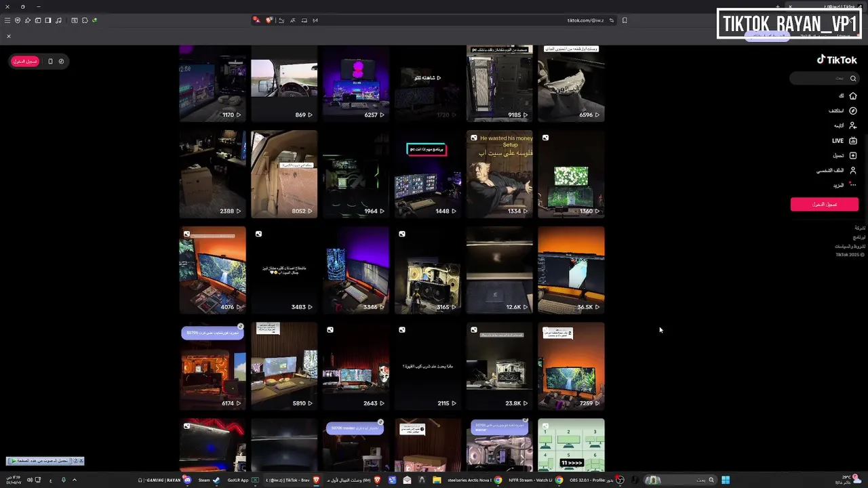Image resolution: width=868 pixels, height=488 pixels.
Task: Expand the system tray hidden icons chevron
Action: (x=74, y=480)
